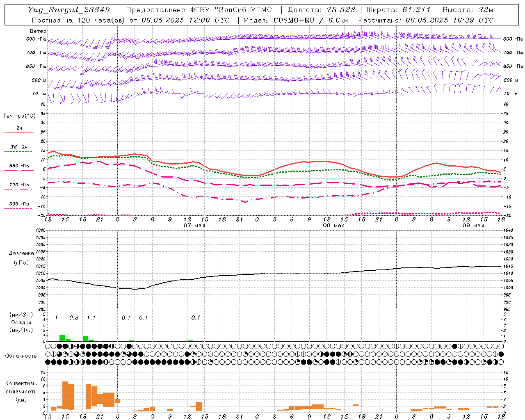Viewport: 525px width, 420px height.
Task: Click the model label "COSMO-RU / 6.6км"
Action: pos(311,20)
